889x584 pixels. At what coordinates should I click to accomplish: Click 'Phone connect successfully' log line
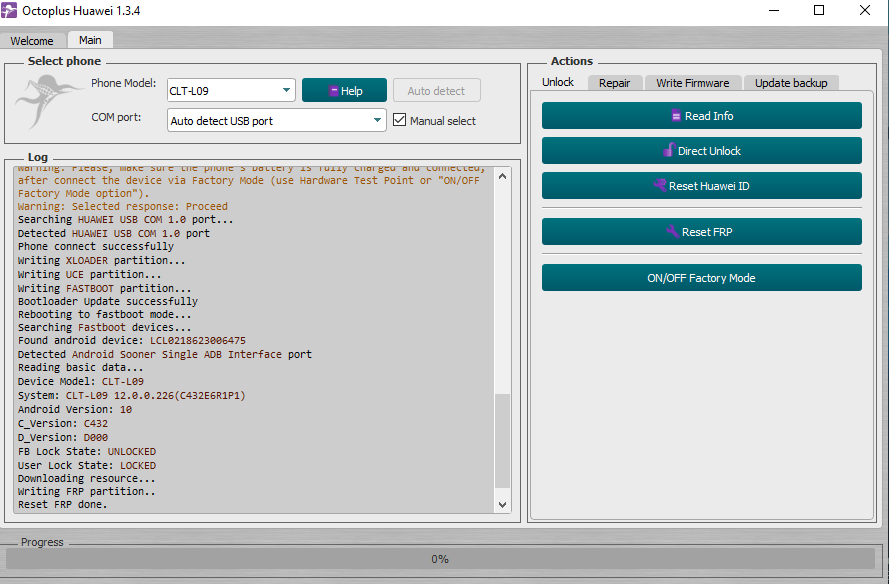[96, 246]
